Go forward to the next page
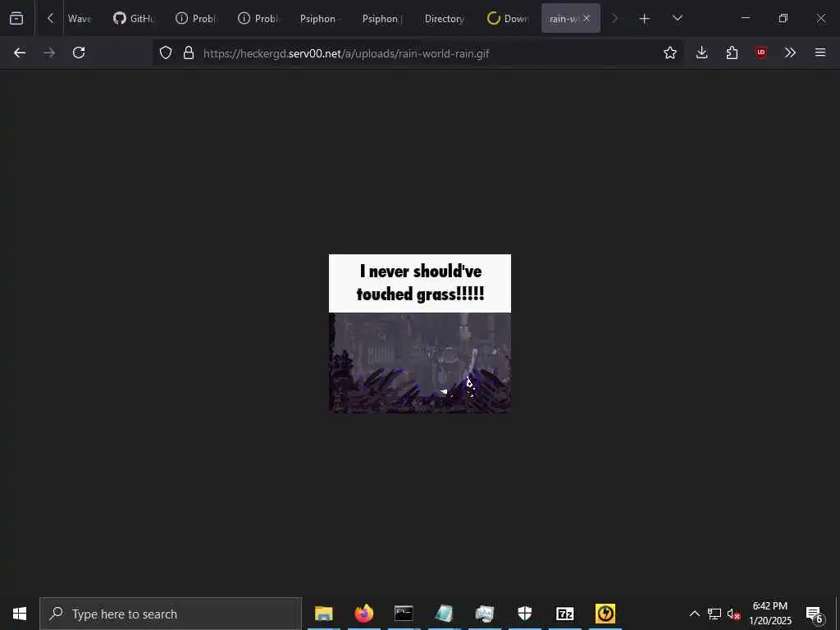Screen dimensions: 840x630 coord(49,52)
